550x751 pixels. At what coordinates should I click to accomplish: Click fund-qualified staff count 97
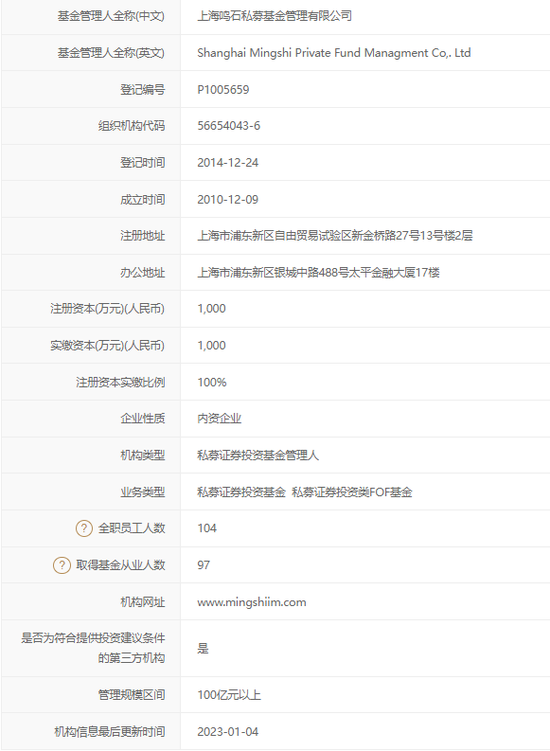click(x=204, y=565)
